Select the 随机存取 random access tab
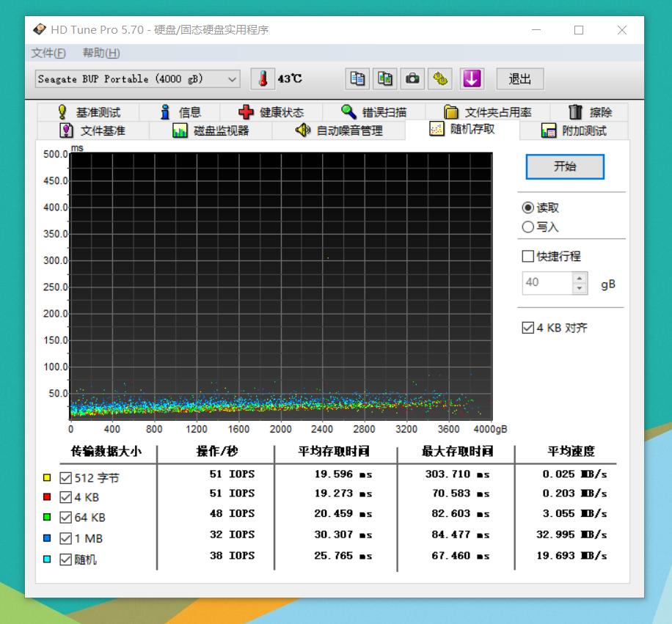Viewport: 672px width, 624px height. 462,129
